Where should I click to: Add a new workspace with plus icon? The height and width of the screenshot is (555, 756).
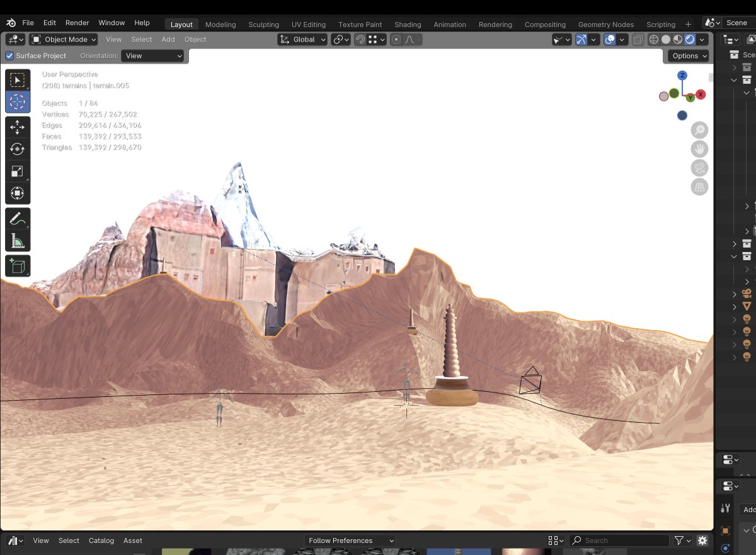(x=688, y=25)
